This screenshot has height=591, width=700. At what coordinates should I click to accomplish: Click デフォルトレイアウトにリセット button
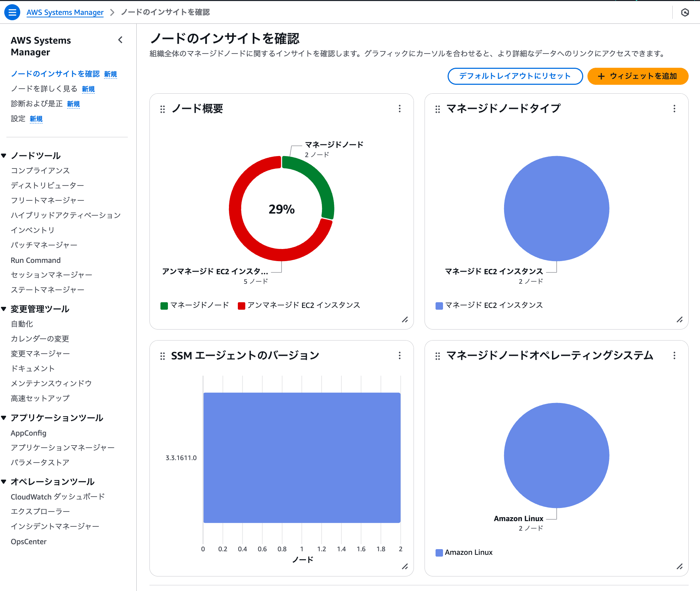tap(515, 76)
